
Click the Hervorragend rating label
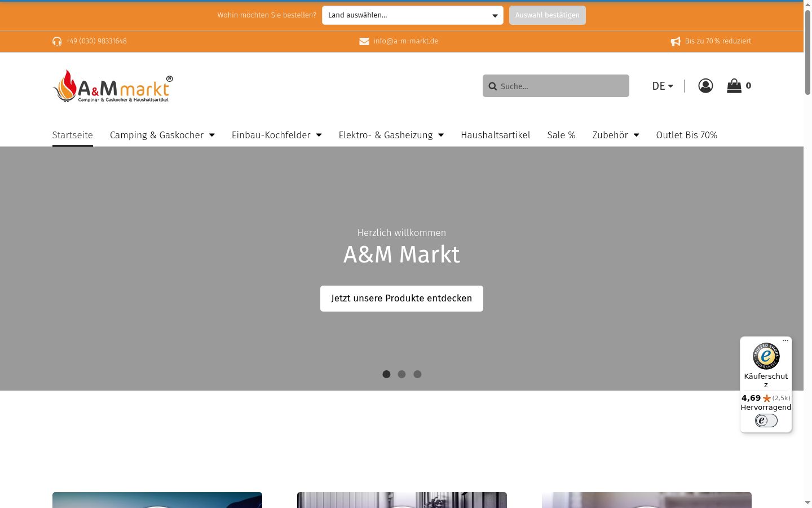pos(766,407)
